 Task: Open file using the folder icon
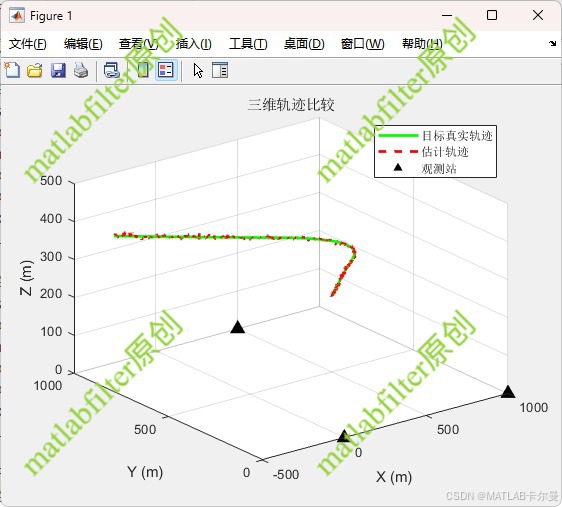tap(35, 70)
